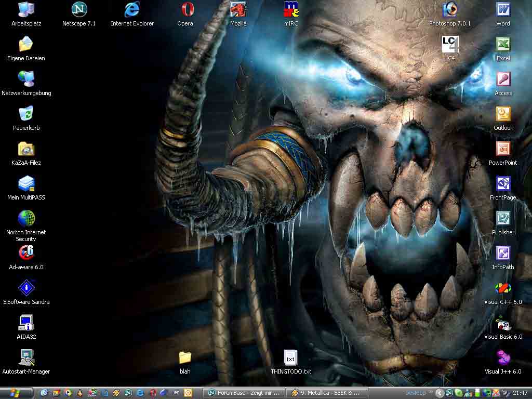The width and height of the screenshot is (532, 399).
Task: Click the taskbar clock showing 21:47
Action: 520,393
